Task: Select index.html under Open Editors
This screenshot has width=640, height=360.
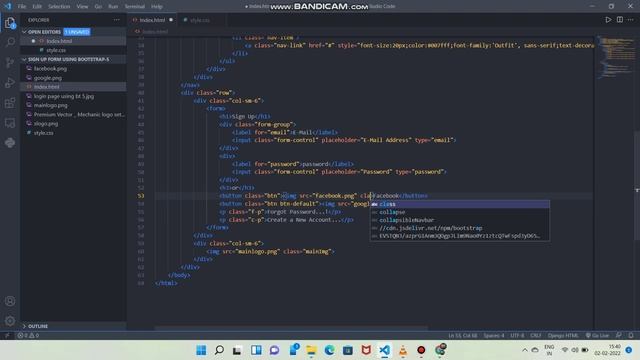Action: click(73, 41)
